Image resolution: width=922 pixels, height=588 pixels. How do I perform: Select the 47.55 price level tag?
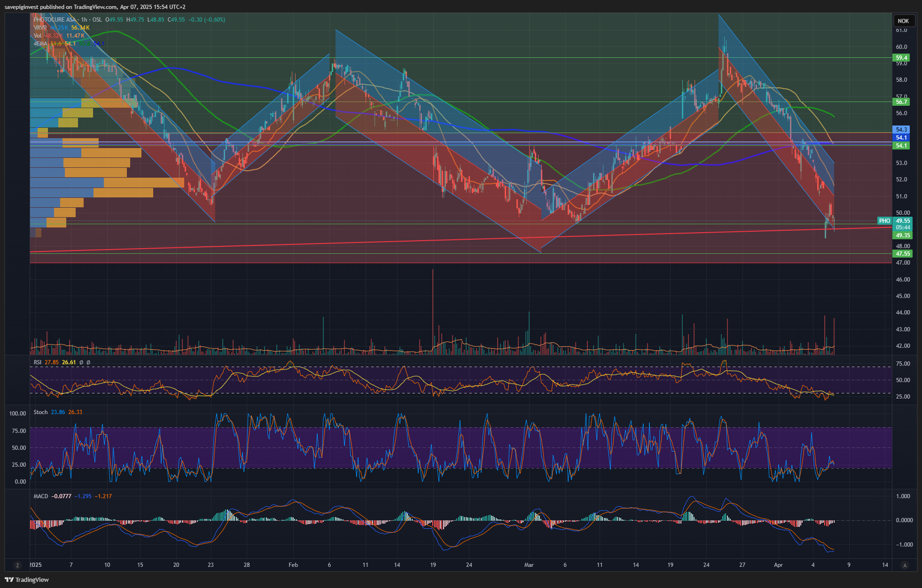tap(902, 254)
